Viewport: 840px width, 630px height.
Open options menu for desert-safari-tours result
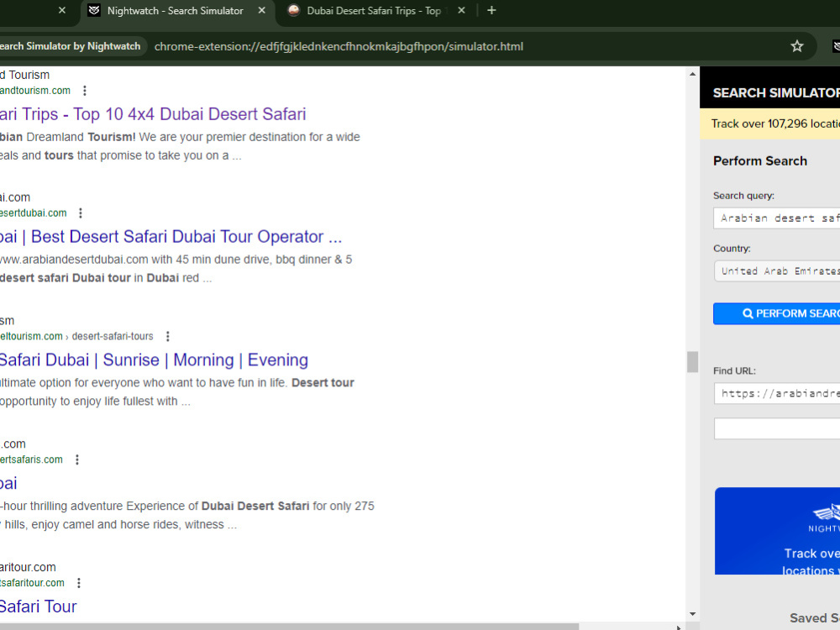(168, 337)
